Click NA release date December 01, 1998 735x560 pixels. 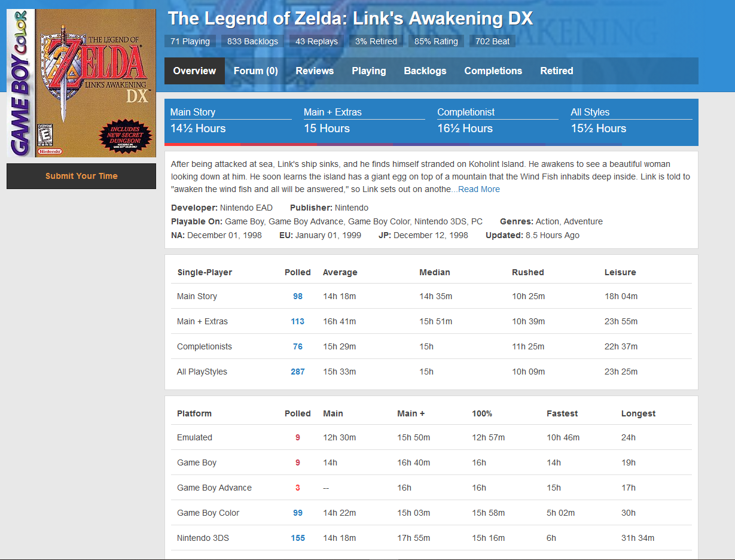(216, 235)
